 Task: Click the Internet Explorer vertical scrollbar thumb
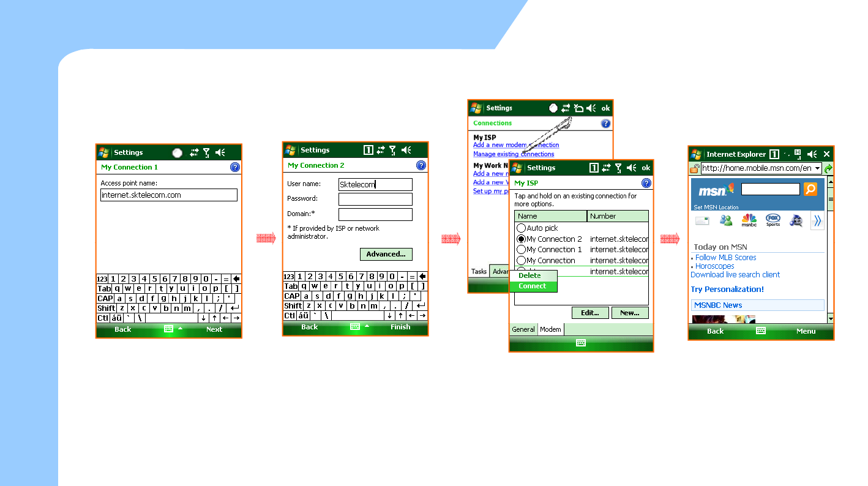coord(831,199)
